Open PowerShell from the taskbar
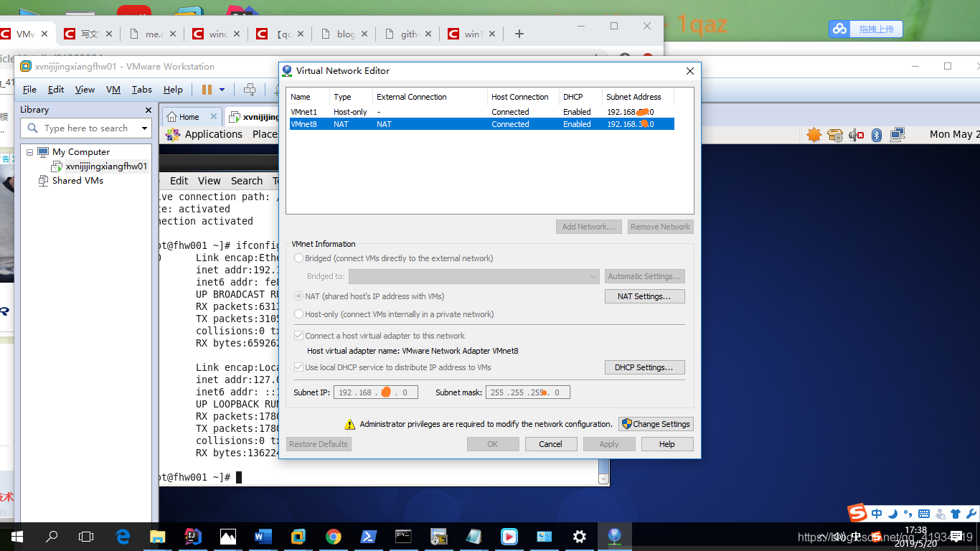980x551 pixels. [x=369, y=536]
